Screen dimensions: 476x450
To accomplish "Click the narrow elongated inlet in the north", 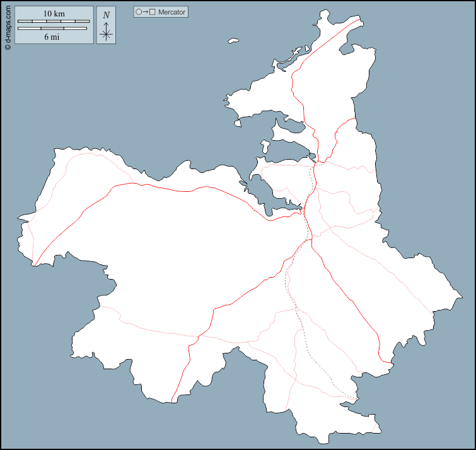I will (x=287, y=128).
